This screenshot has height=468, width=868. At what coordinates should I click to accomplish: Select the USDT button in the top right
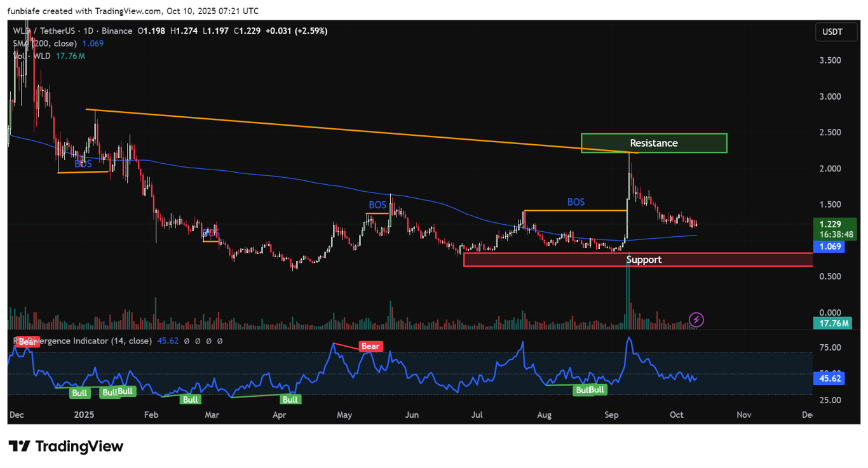point(836,32)
